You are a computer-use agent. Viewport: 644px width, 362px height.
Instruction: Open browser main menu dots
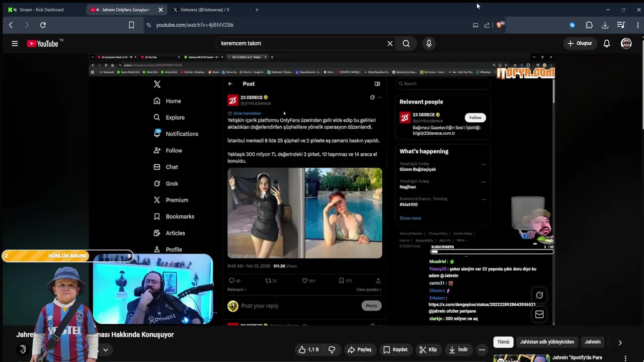coord(637,25)
